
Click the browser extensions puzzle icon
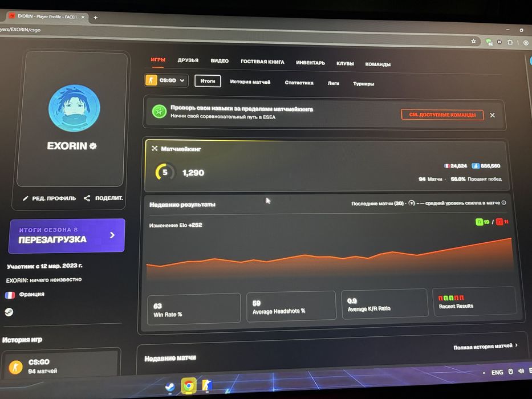pos(510,42)
